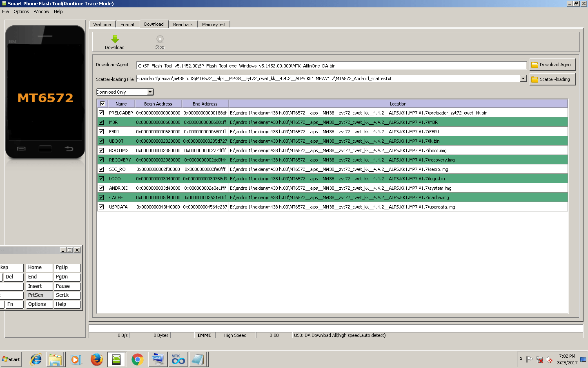This screenshot has height=368, width=588.
Task: Select the recovery.img location cell
Action: pyautogui.click(x=398, y=160)
